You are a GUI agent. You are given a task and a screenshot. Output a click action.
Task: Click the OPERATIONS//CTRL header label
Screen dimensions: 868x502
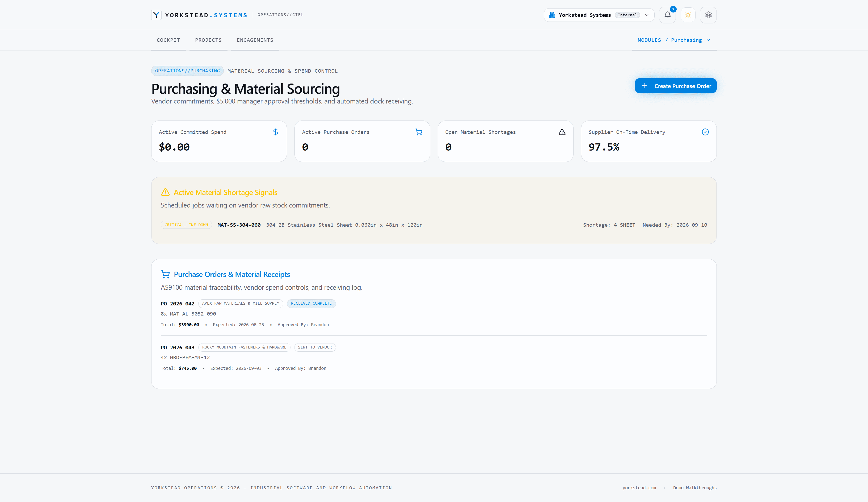280,15
